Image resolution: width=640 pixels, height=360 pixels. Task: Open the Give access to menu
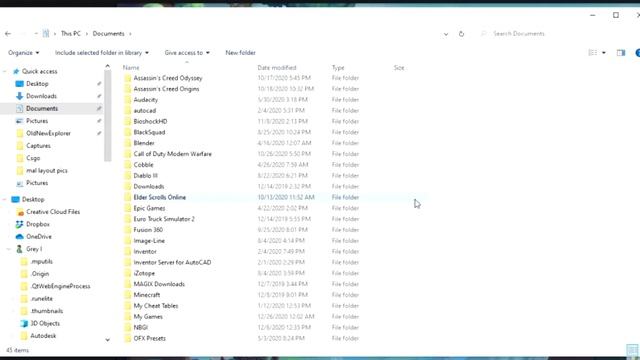(187, 53)
